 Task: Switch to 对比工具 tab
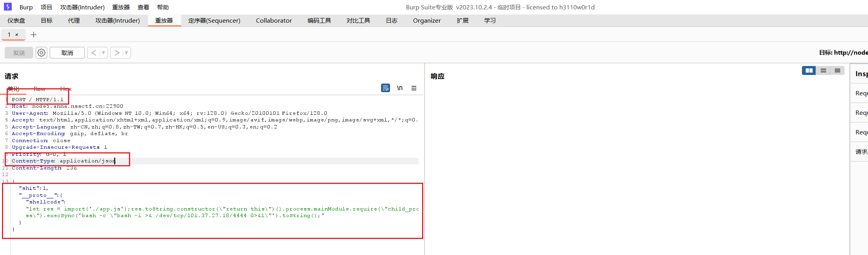tap(358, 20)
